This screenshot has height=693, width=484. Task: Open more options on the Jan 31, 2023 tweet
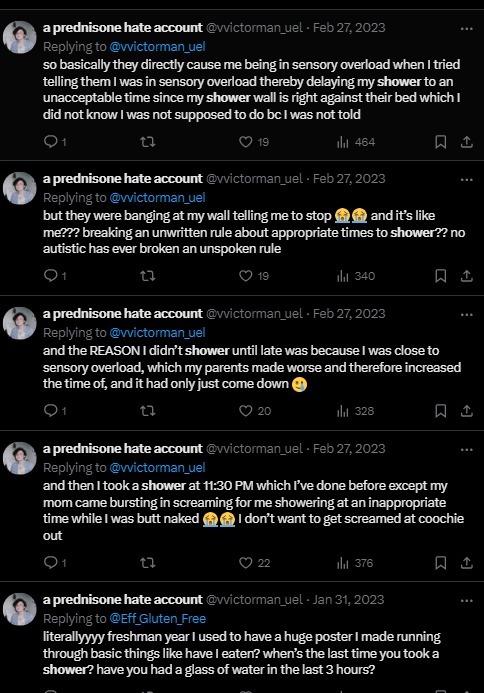(x=467, y=601)
